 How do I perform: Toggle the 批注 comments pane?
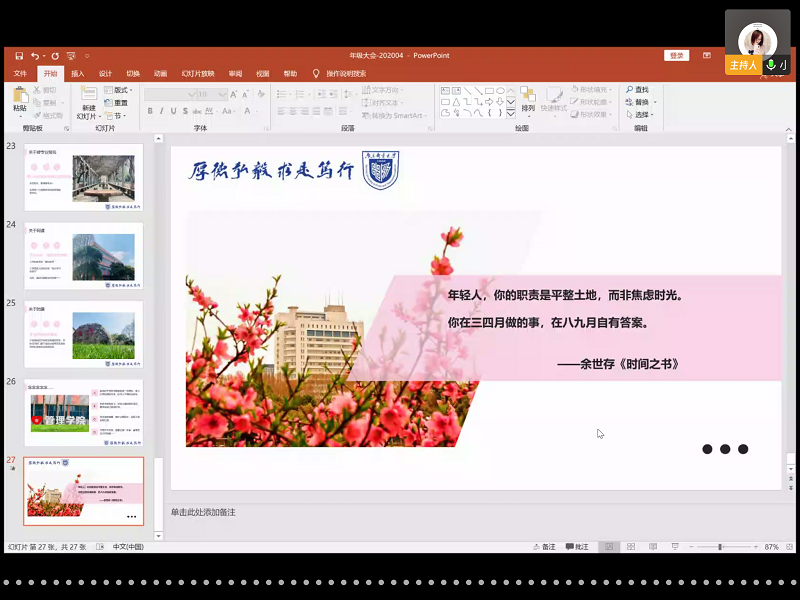(x=577, y=547)
